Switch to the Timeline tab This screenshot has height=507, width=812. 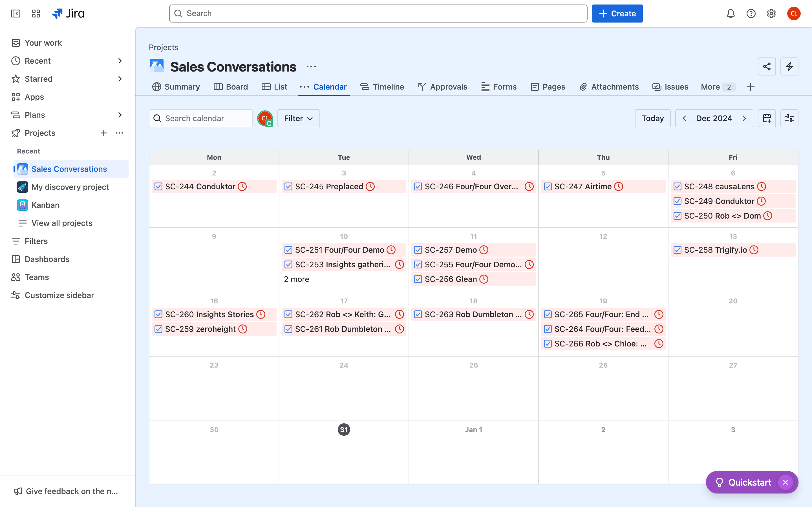point(382,87)
